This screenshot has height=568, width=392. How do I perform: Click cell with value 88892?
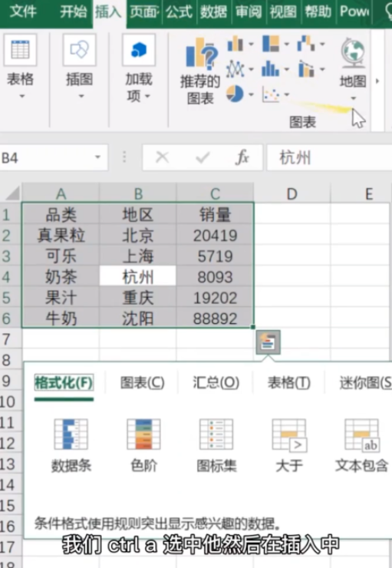[215, 319]
